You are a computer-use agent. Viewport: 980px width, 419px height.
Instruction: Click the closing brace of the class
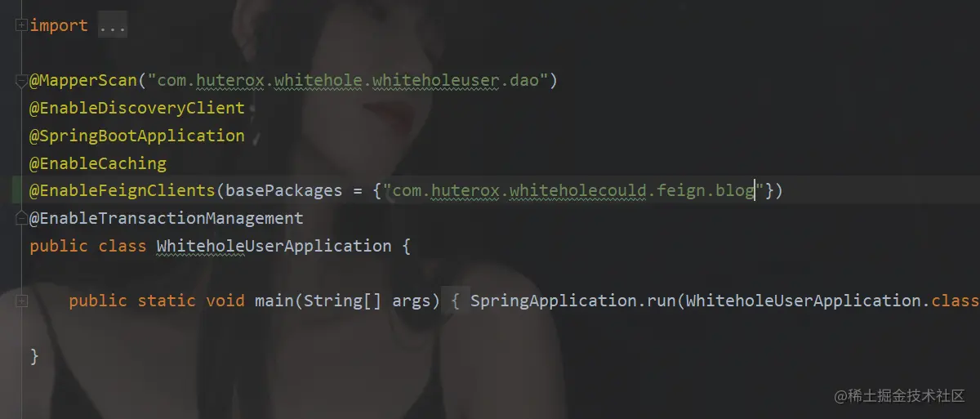(34, 355)
